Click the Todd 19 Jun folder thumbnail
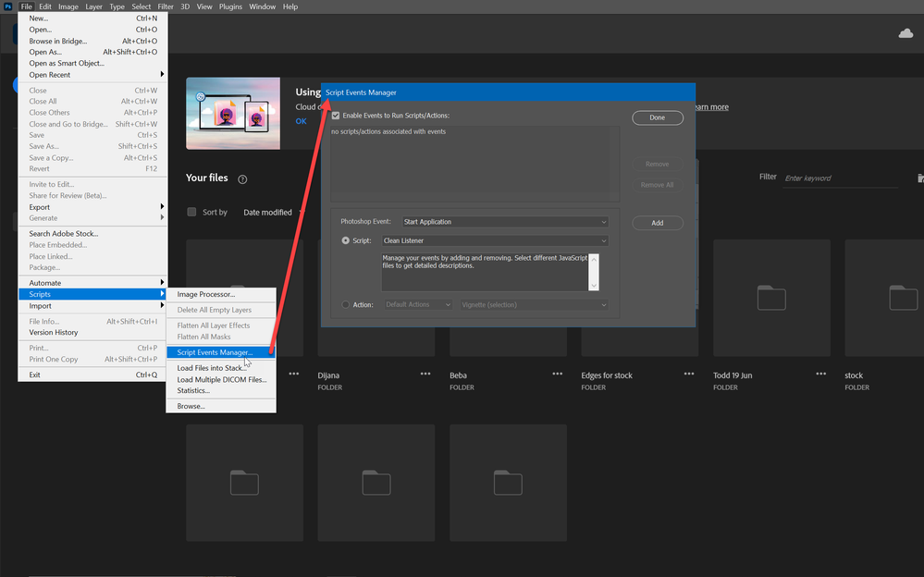 771,298
